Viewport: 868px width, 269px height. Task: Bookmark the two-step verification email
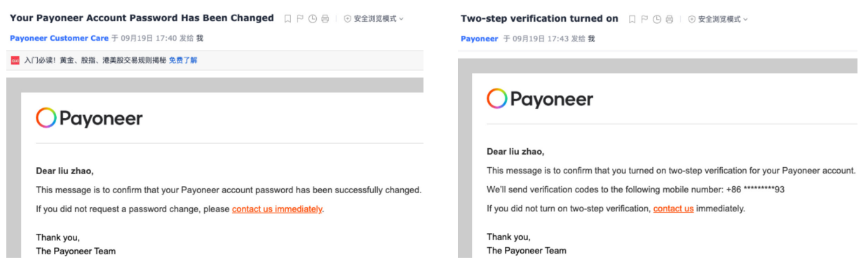[x=632, y=19]
